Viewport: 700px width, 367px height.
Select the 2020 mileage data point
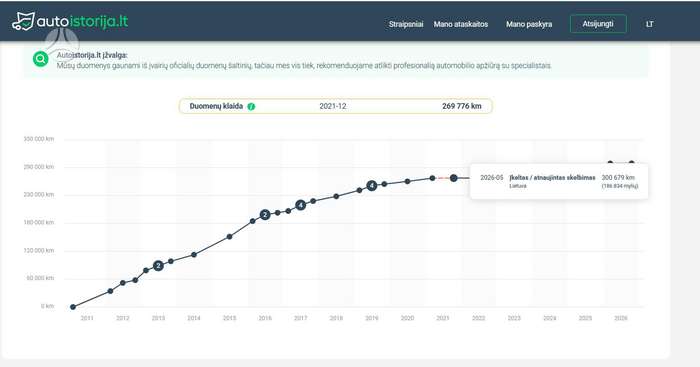[407, 181]
